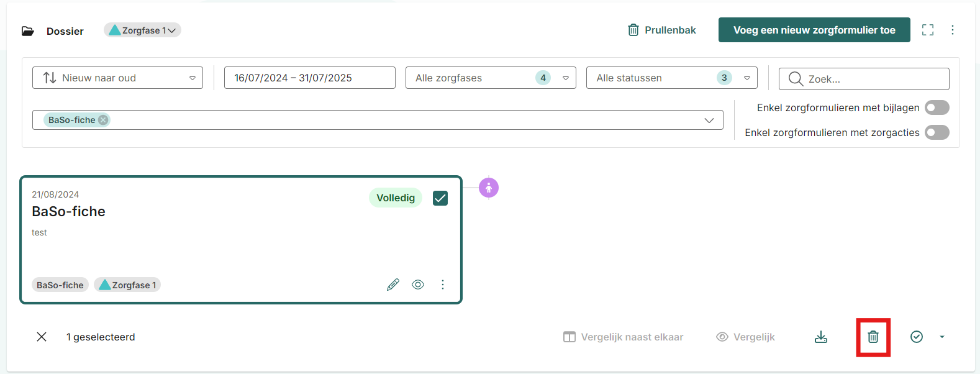Clear selection with the X icon
The height and width of the screenshot is (374, 980).
[x=42, y=337]
